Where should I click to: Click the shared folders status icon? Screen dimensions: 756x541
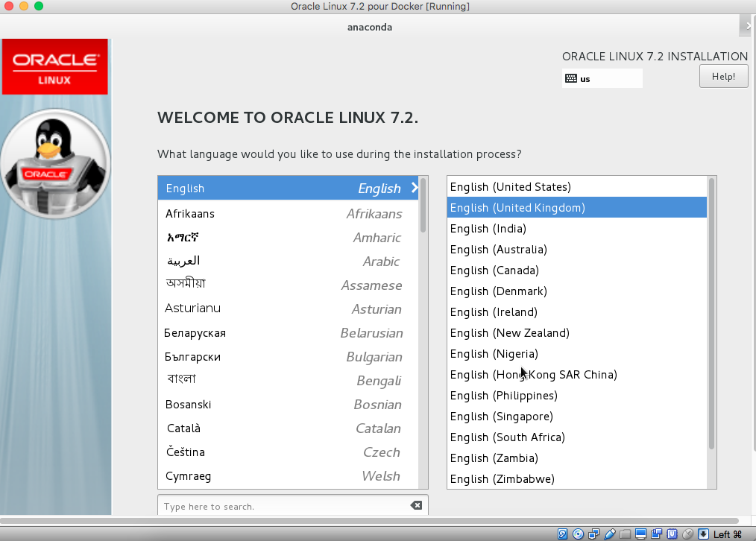pos(625,534)
